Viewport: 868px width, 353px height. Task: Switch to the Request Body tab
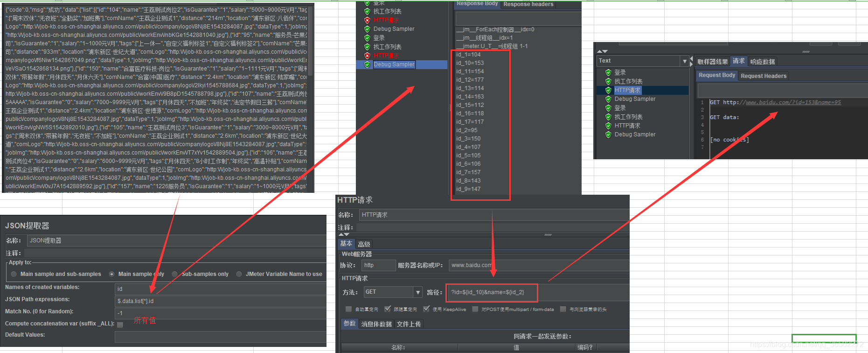(717, 75)
